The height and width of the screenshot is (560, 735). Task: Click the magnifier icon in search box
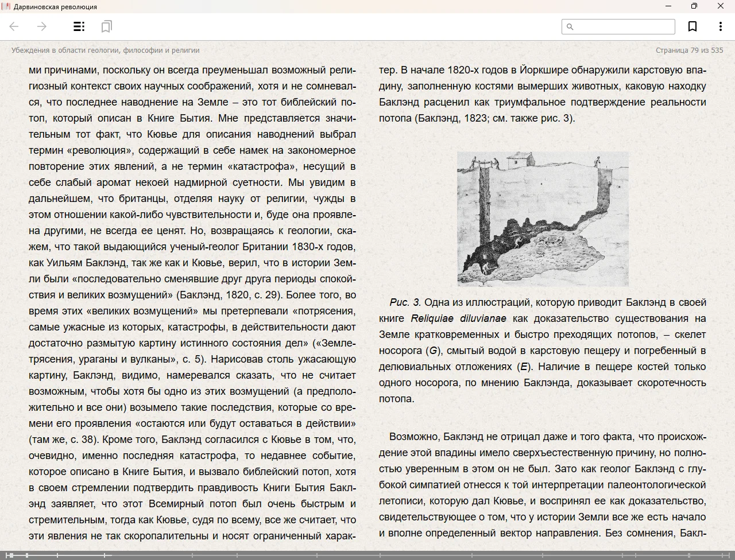tap(570, 26)
